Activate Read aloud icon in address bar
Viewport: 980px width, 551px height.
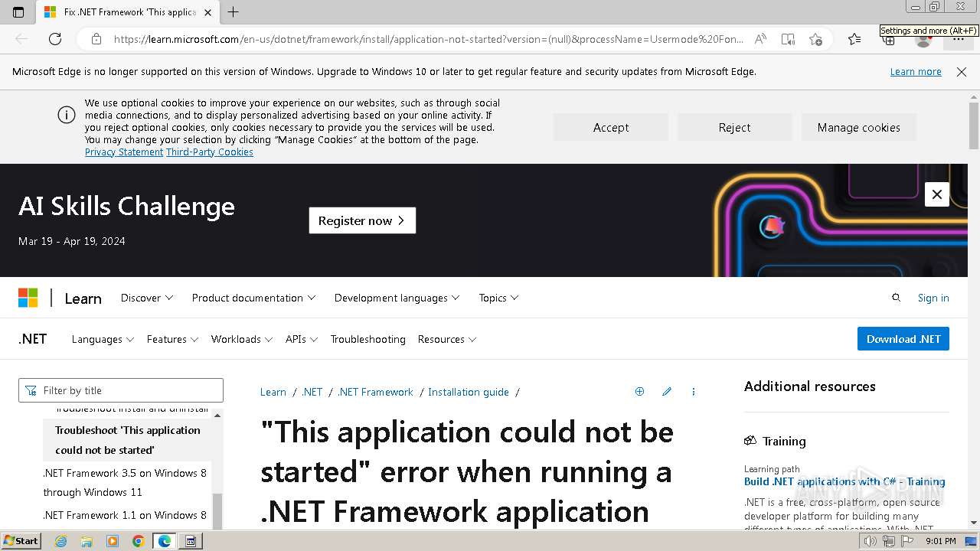[760, 39]
